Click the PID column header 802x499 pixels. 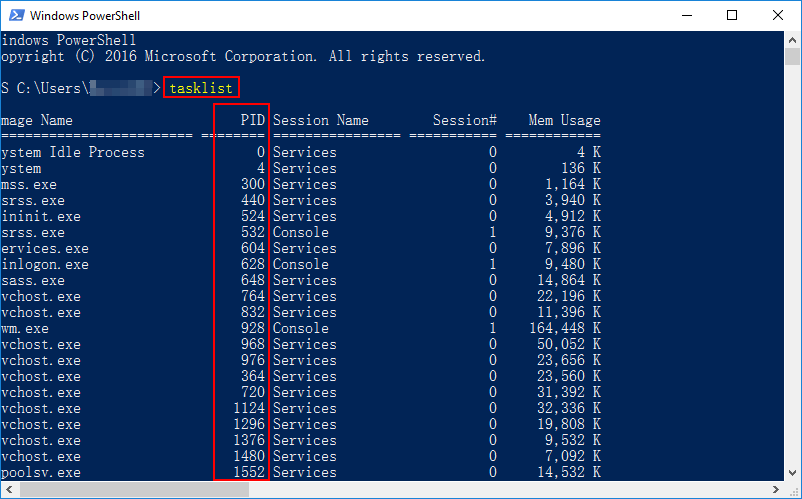coord(253,120)
